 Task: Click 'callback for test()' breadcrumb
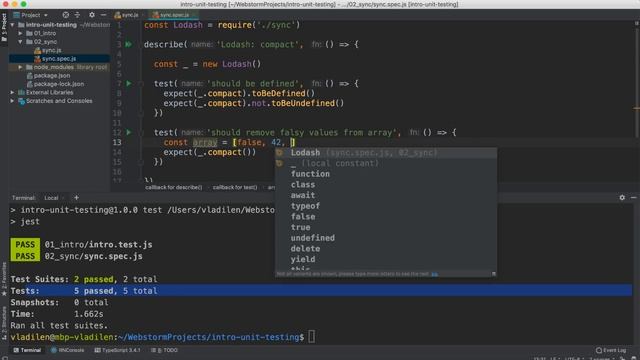pyautogui.click(x=235, y=187)
